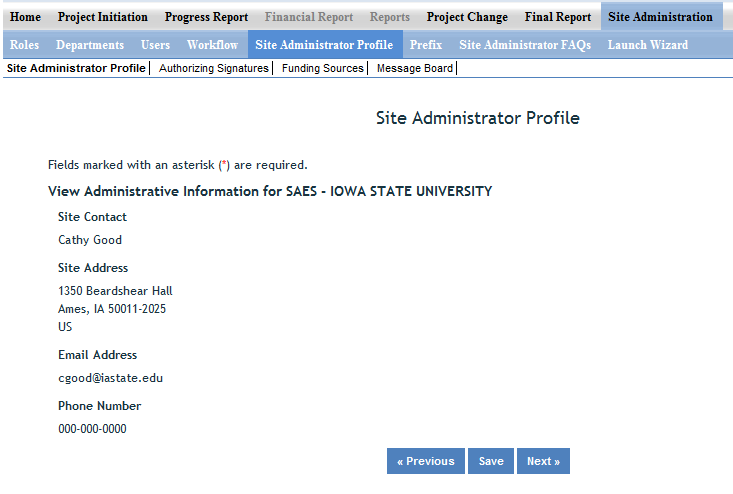This screenshot has height=494, width=733.
Task: Click the Previous button
Action: click(x=425, y=461)
